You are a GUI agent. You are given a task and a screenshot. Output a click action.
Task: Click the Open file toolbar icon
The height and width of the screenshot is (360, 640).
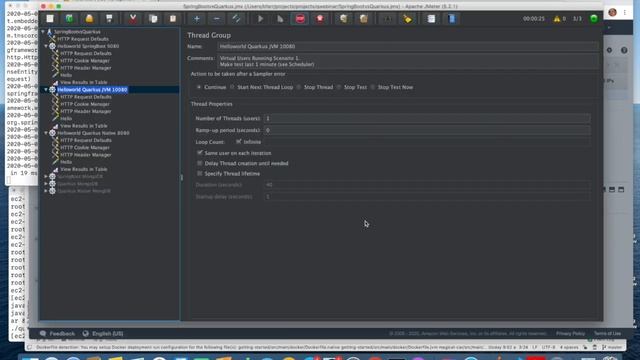click(x=89, y=19)
